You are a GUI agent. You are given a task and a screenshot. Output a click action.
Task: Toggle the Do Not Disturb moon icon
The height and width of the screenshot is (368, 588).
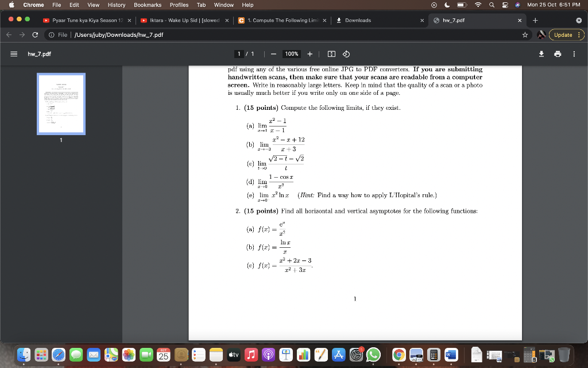(447, 5)
